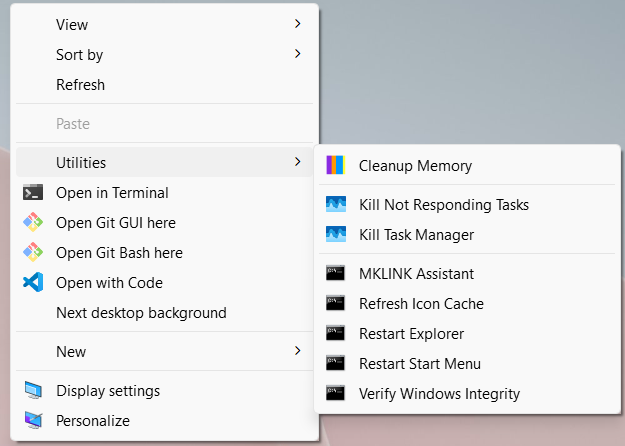
Task: Choose Personalize from the menu
Action: pos(164,420)
